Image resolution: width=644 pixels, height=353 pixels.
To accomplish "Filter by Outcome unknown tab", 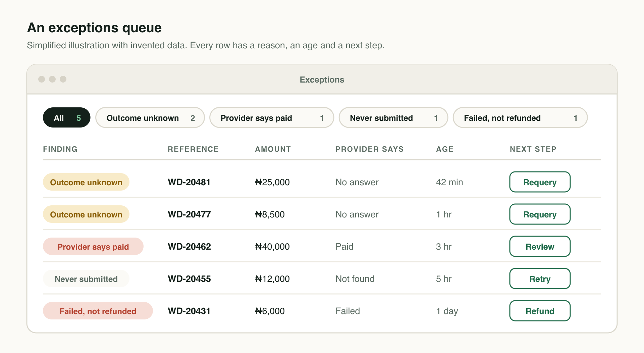I will 150,118.
